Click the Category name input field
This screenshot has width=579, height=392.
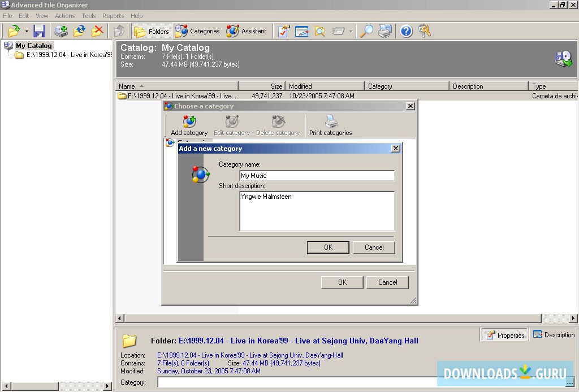[317, 176]
